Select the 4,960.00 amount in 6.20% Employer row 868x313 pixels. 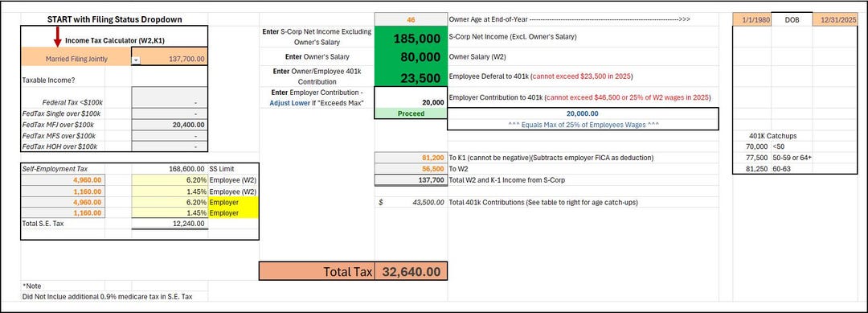click(x=63, y=202)
